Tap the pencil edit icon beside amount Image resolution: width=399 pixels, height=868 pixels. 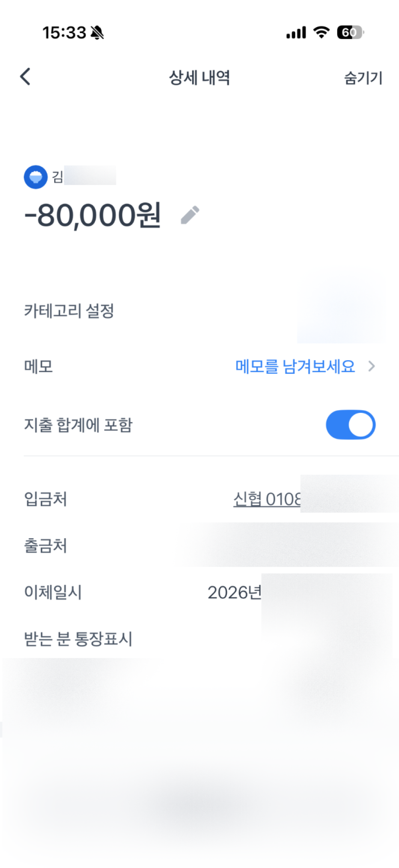pyautogui.click(x=190, y=215)
